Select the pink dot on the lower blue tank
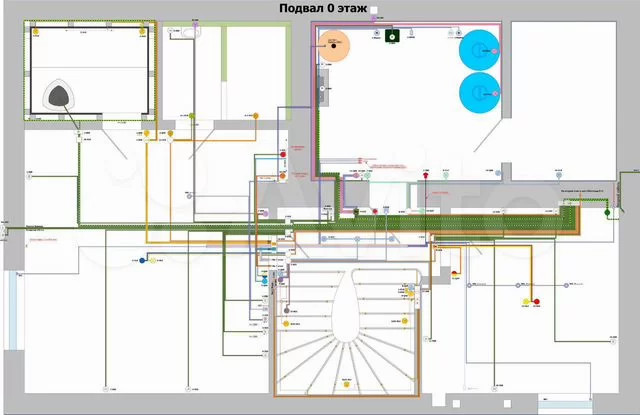 [x=495, y=94]
